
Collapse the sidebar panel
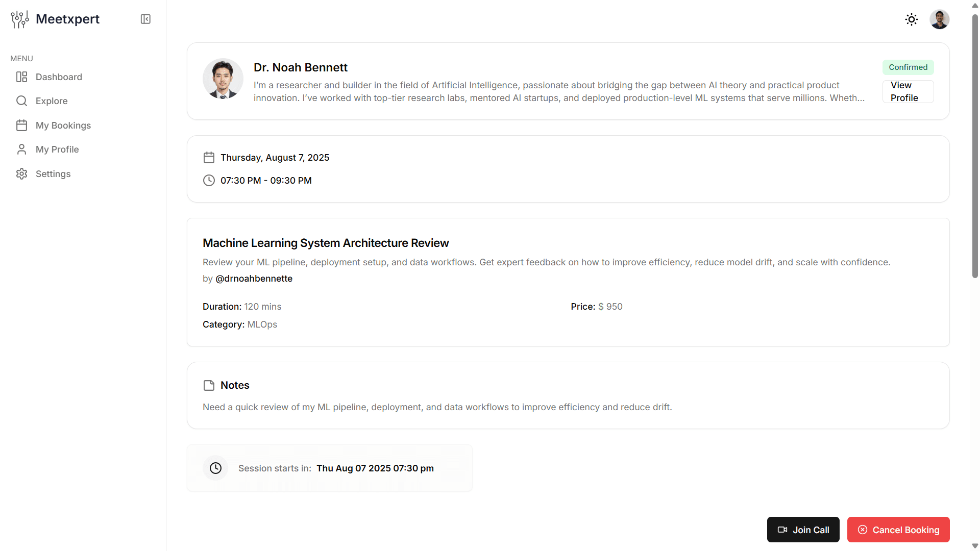[x=145, y=19]
